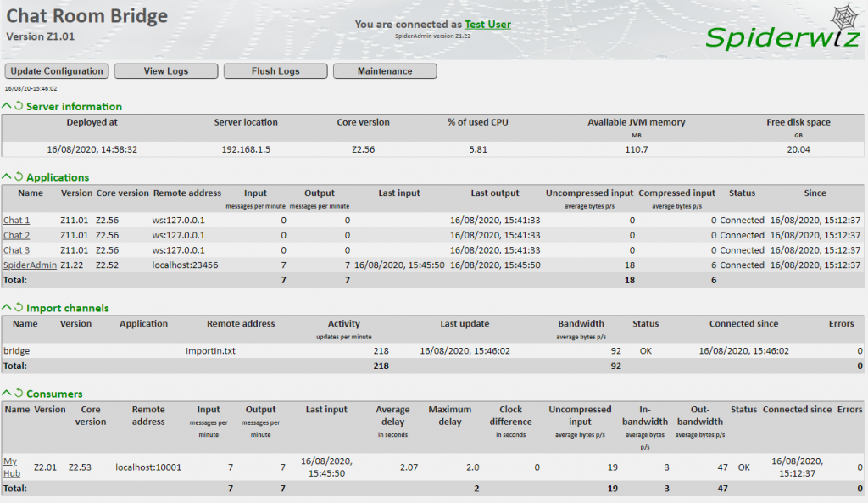Click the remote address localhost:10001
This screenshot has height=503, width=868.
point(148,467)
